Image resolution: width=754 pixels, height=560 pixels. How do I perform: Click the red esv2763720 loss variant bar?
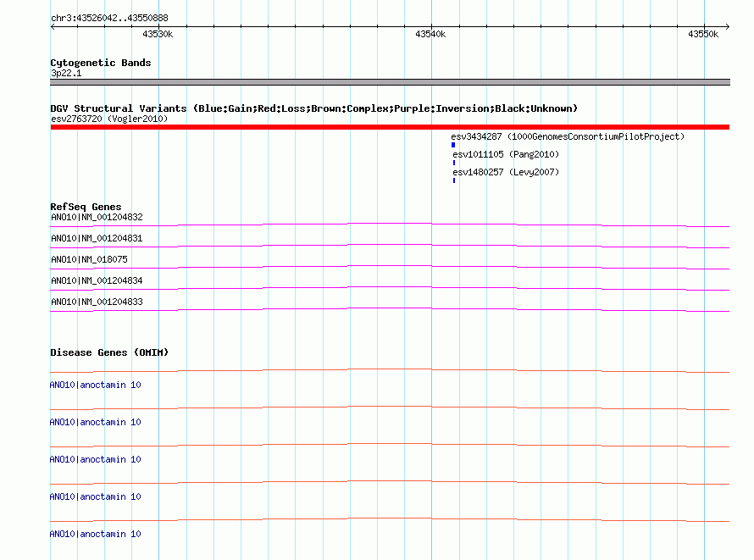pyautogui.click(x=390, y=127)
